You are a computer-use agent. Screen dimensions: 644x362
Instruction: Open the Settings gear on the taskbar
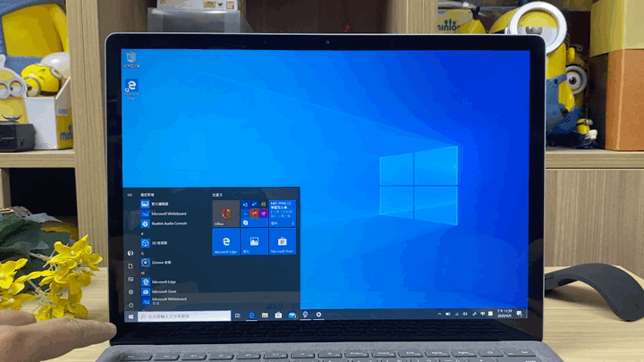[318, 315]
